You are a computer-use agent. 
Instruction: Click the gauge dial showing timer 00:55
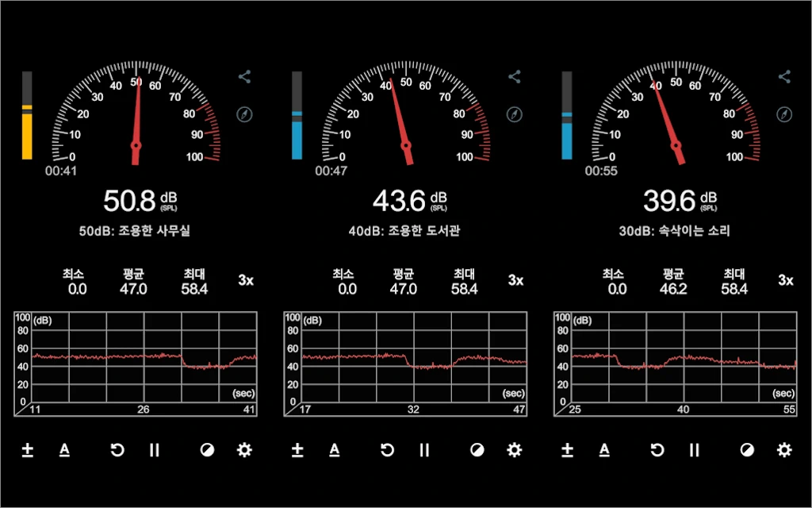(x=676, y=115)
